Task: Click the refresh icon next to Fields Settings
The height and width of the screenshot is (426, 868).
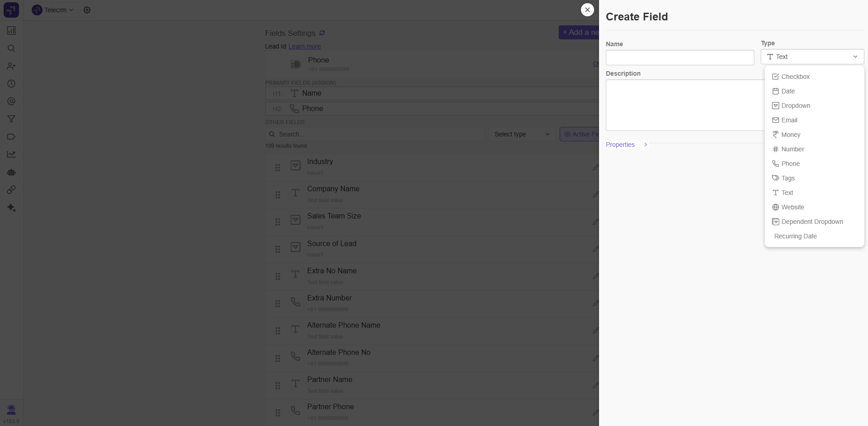Action: 321,33
